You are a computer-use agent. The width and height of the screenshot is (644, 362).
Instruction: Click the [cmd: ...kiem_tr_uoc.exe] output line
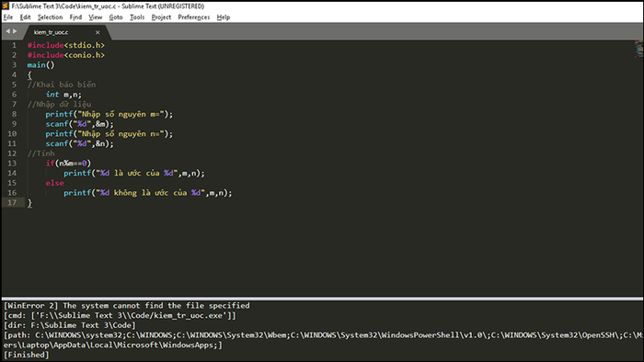click(120, 316)
